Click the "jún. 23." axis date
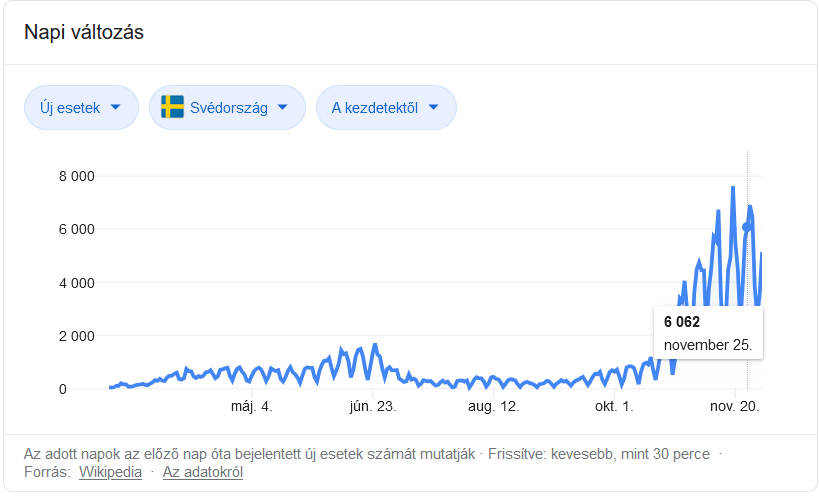 373,407
